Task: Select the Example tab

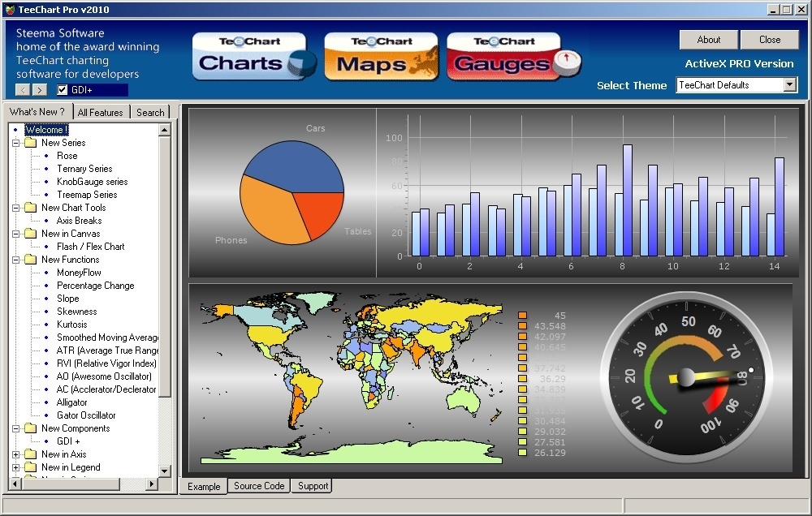Action: tap(204, 487)
